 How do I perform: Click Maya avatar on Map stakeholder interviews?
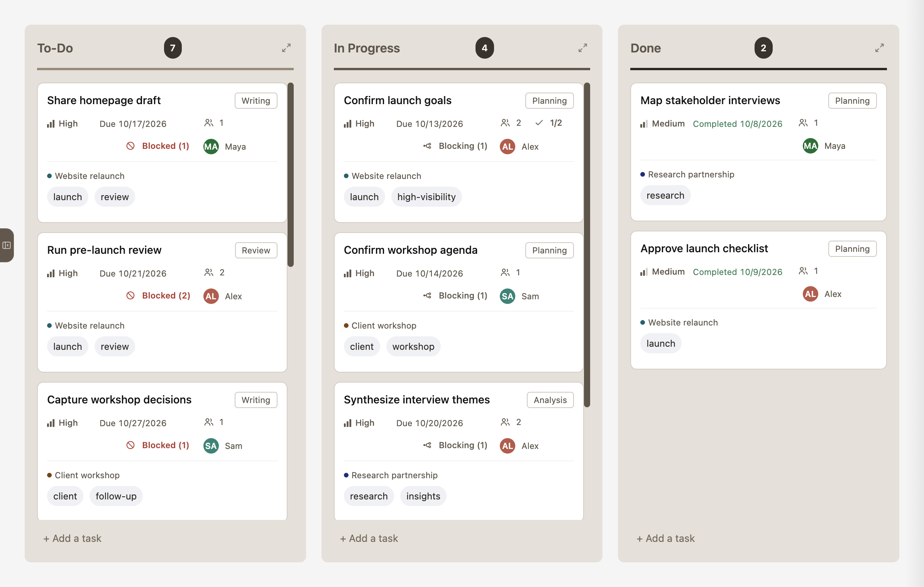[810, 146]
